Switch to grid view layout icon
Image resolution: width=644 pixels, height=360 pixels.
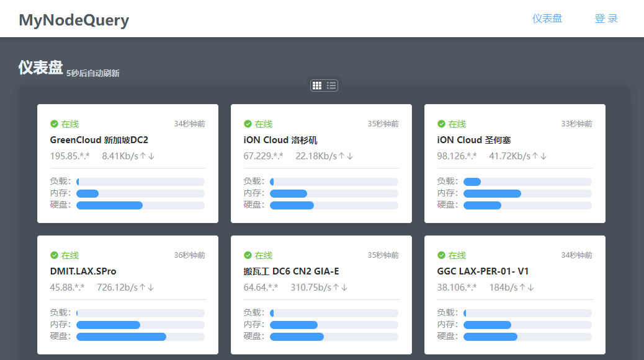click(x=317, y=86)
